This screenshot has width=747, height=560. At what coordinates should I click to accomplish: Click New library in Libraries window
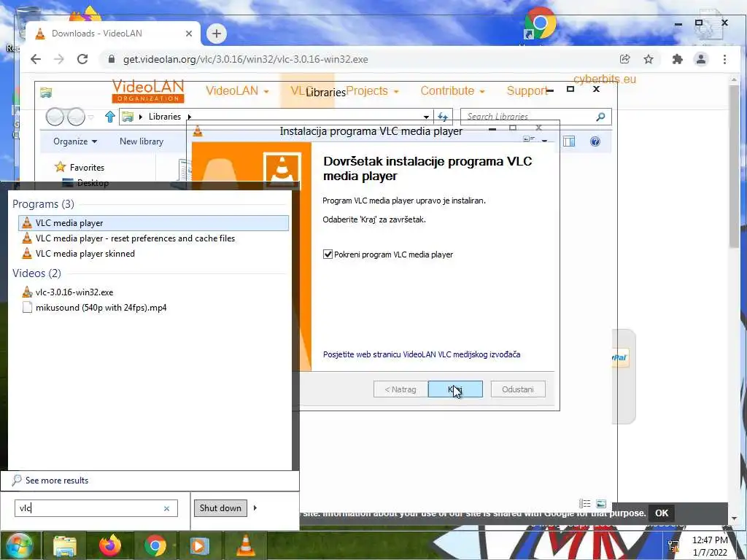coord(142,141)
